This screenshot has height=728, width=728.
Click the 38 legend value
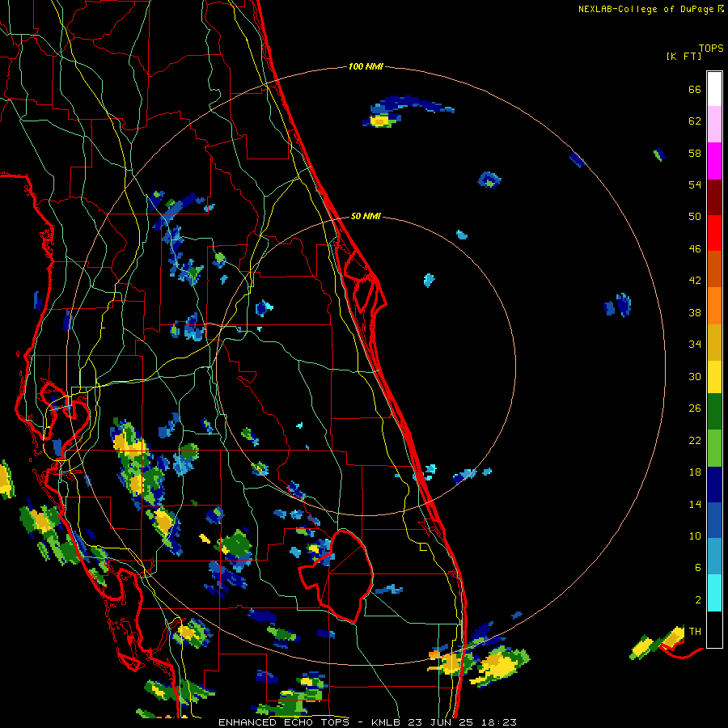(x=695, y=312)
